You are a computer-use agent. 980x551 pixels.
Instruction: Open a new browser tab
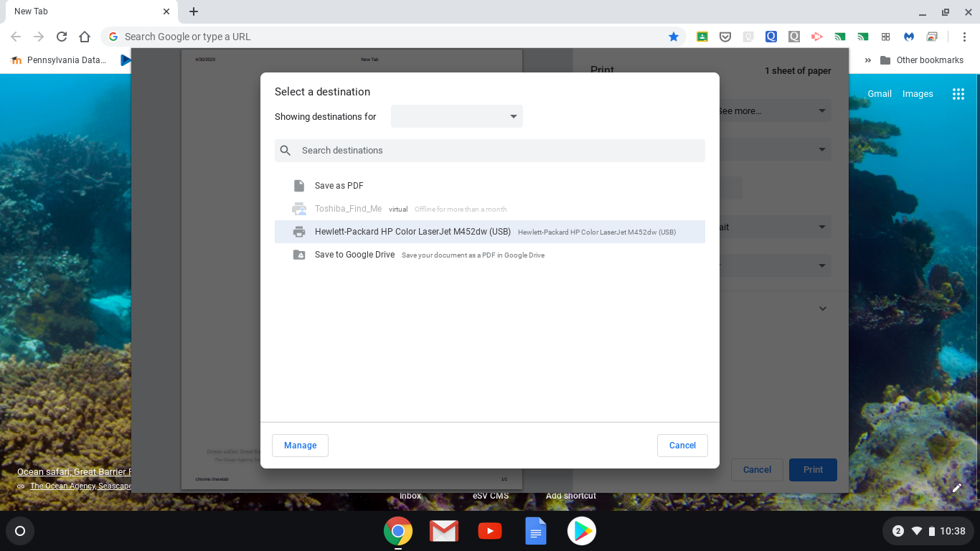click(x=194, y=11)
